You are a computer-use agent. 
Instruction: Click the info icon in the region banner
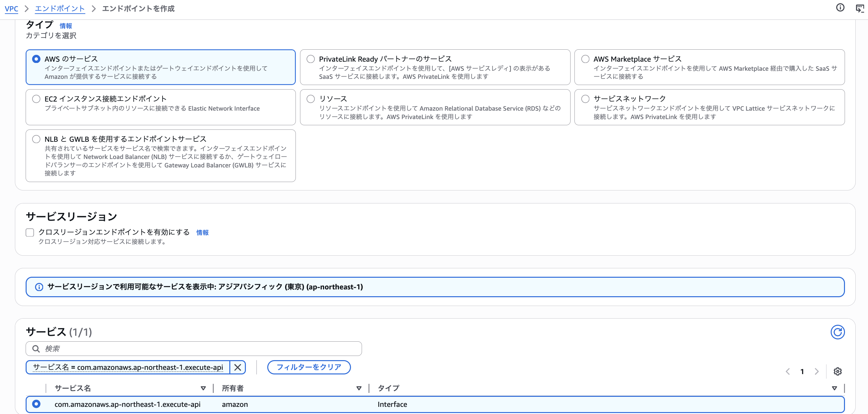coord(39,287)
